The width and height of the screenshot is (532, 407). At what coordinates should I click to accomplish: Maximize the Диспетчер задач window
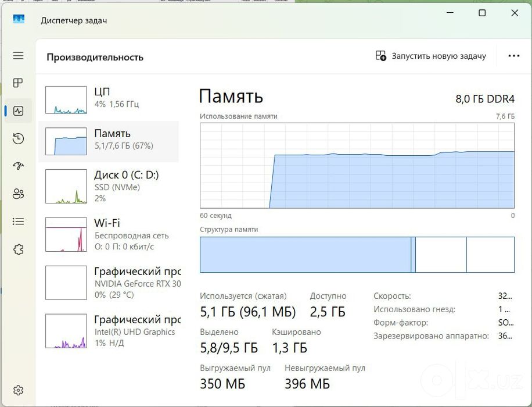click(x=482, y=13)
